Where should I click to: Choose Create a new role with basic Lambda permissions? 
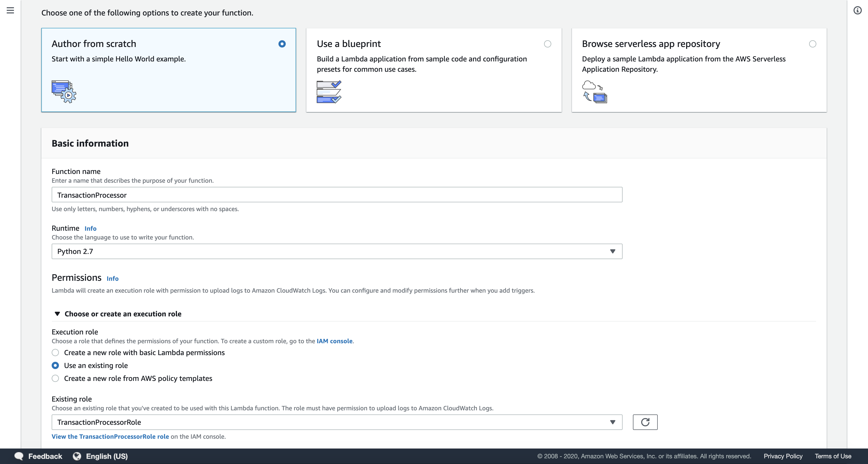[55, 353]
